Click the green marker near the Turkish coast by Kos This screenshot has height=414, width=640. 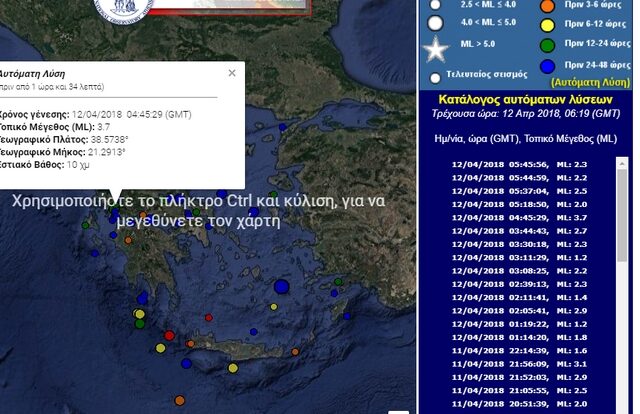(338, 282)
